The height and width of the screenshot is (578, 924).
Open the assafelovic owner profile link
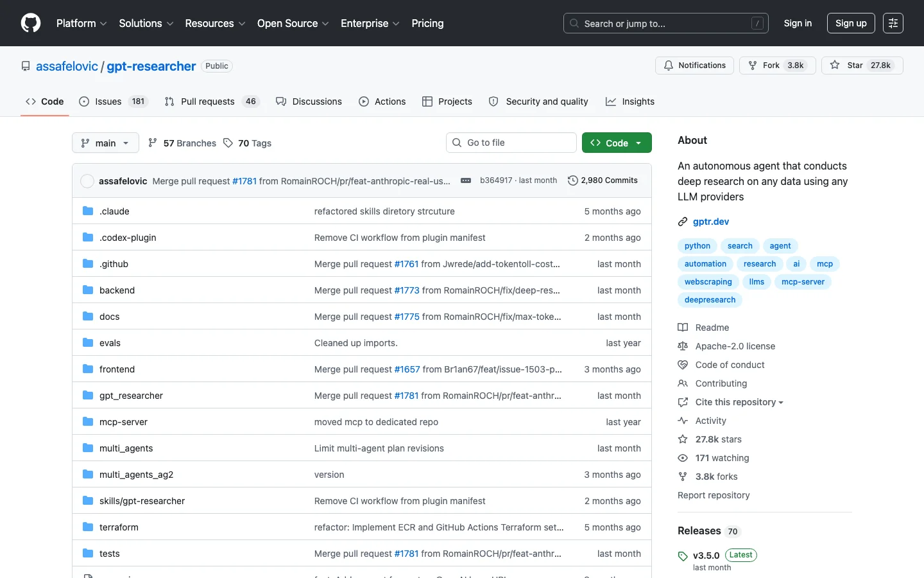67,66
